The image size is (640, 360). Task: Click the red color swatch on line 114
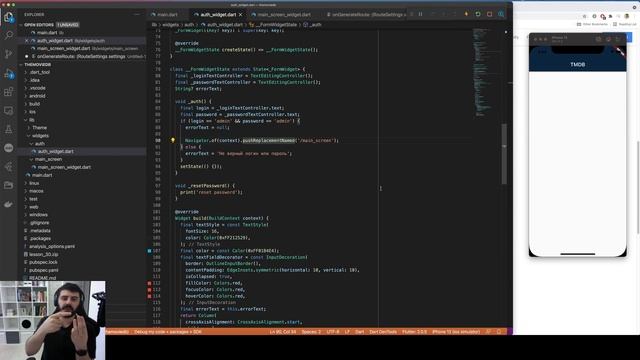click(x=149, y=296)
